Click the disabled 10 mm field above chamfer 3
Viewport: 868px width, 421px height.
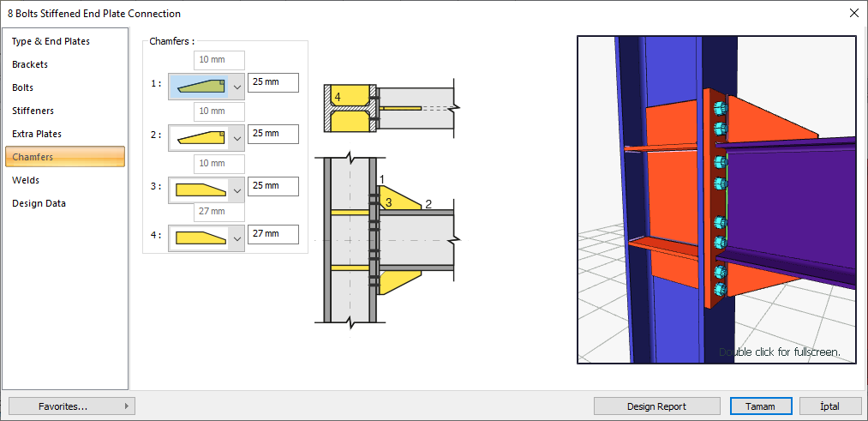219,164
